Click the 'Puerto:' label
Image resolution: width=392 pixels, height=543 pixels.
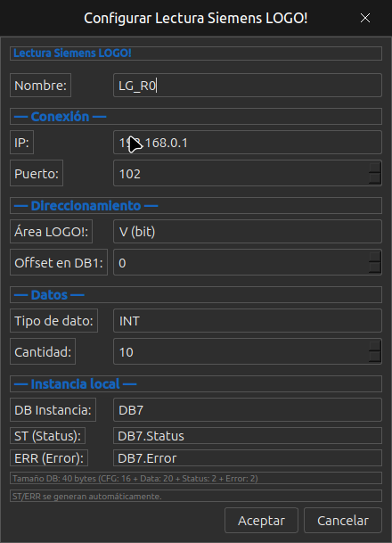(37, 173)
